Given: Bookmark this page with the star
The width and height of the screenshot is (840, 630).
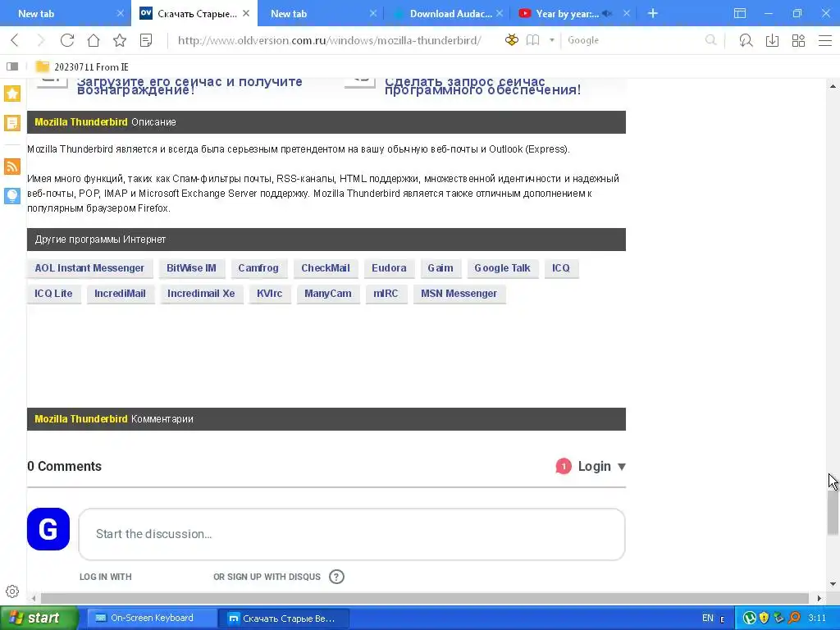Looking at the screenshot, I should [x=120, y=40].
